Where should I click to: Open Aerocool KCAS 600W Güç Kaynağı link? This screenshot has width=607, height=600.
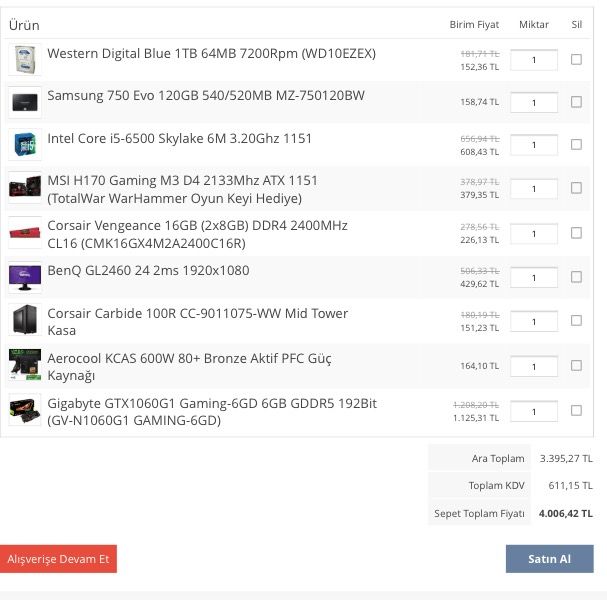click(x=189, y=367)
